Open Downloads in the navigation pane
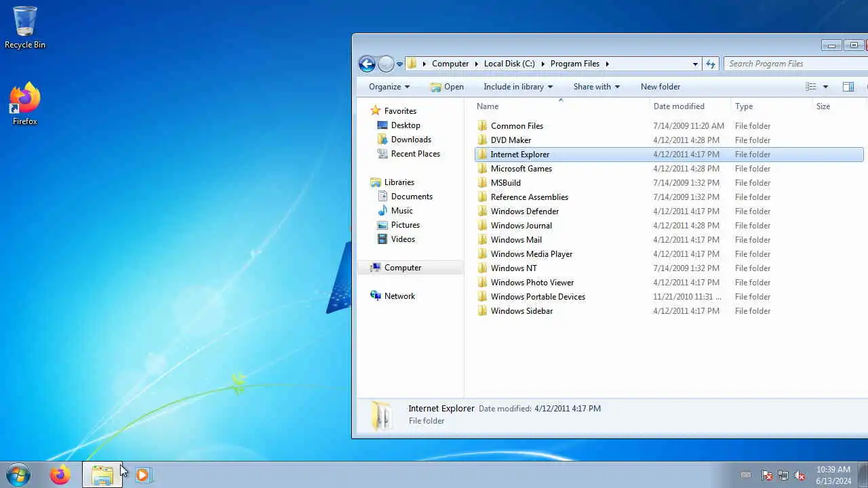868x488 pixels. pyautogui.click(x=411, y=140)
